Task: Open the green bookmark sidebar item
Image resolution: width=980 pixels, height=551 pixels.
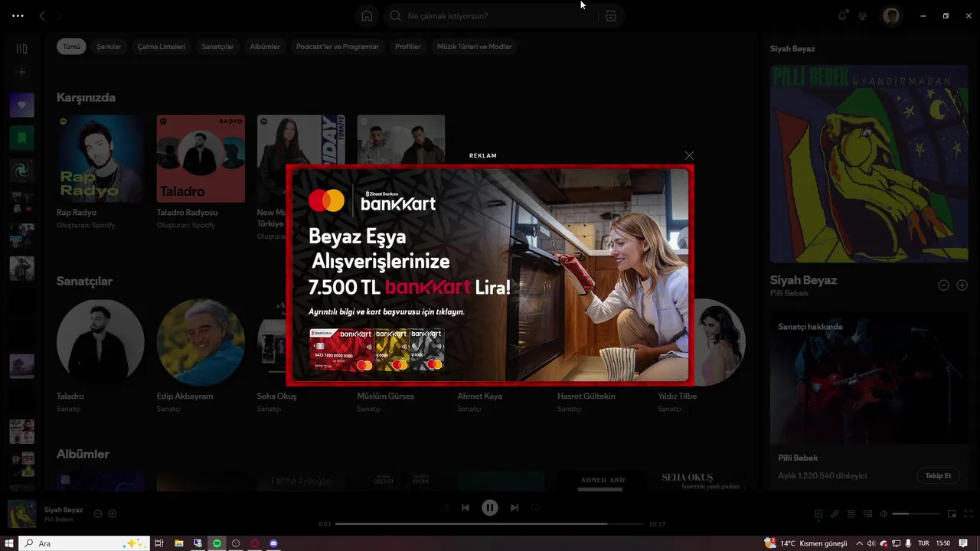Action: tap(21, 139)
